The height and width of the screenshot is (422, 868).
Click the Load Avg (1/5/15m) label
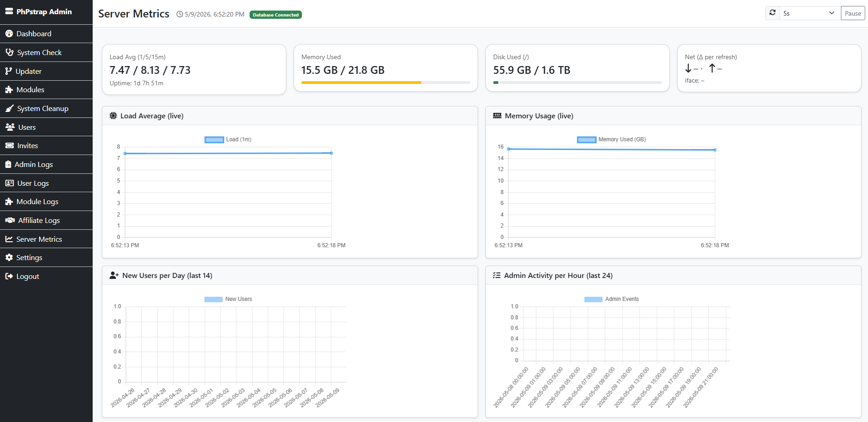(x=138, y=57)
